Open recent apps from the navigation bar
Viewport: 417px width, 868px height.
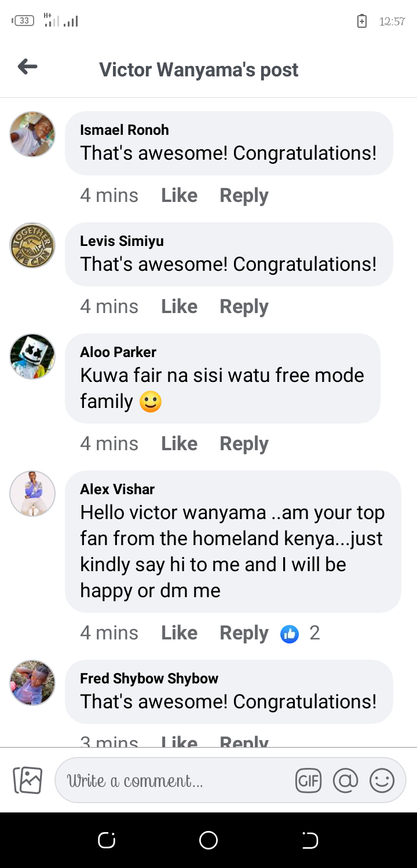click(107, 840)
